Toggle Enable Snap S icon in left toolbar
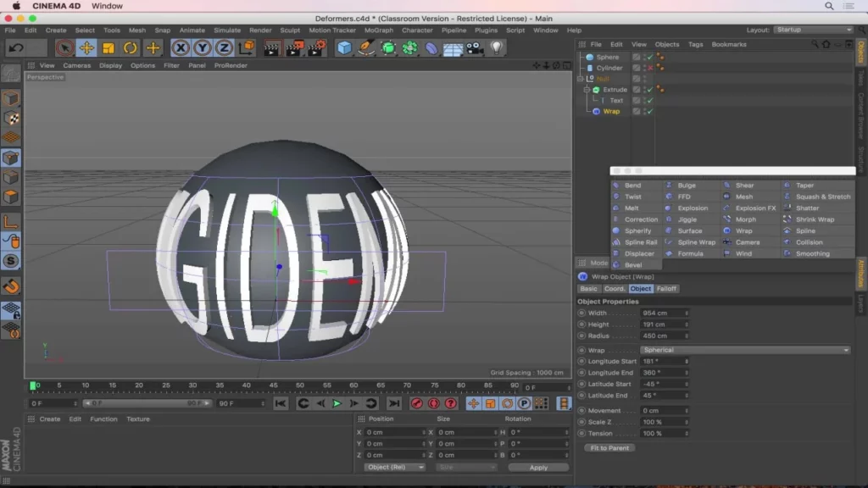Viewport: 868px width, 488px height. [11, 261]
